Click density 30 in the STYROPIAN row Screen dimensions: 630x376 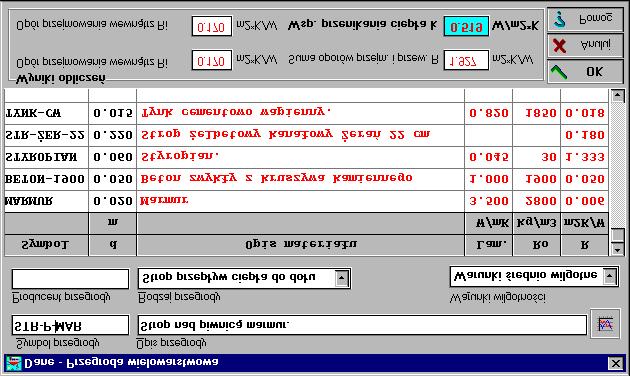[x=536, y=157]
